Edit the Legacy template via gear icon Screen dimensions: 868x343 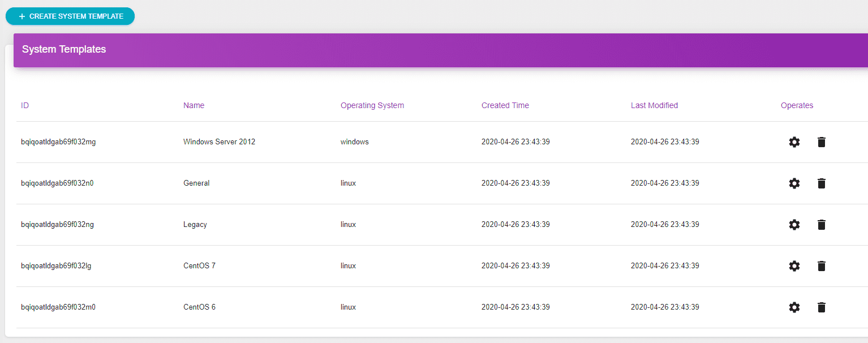click(794, 225)
